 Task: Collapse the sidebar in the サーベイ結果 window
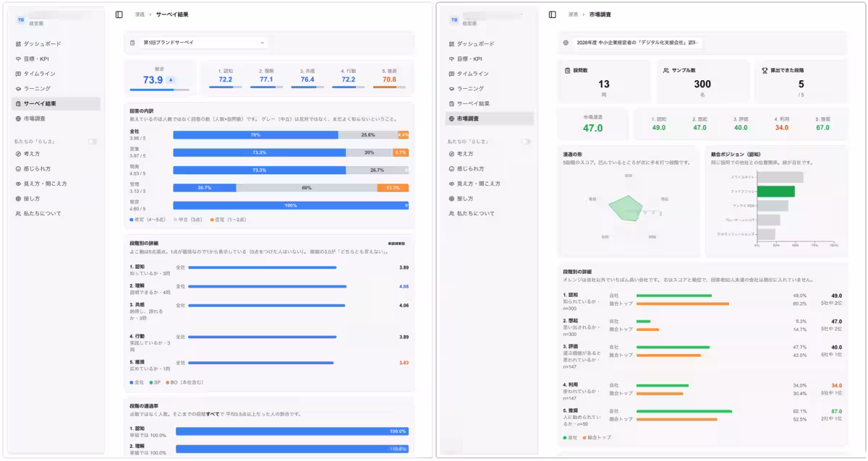click(x=119, y=14)
